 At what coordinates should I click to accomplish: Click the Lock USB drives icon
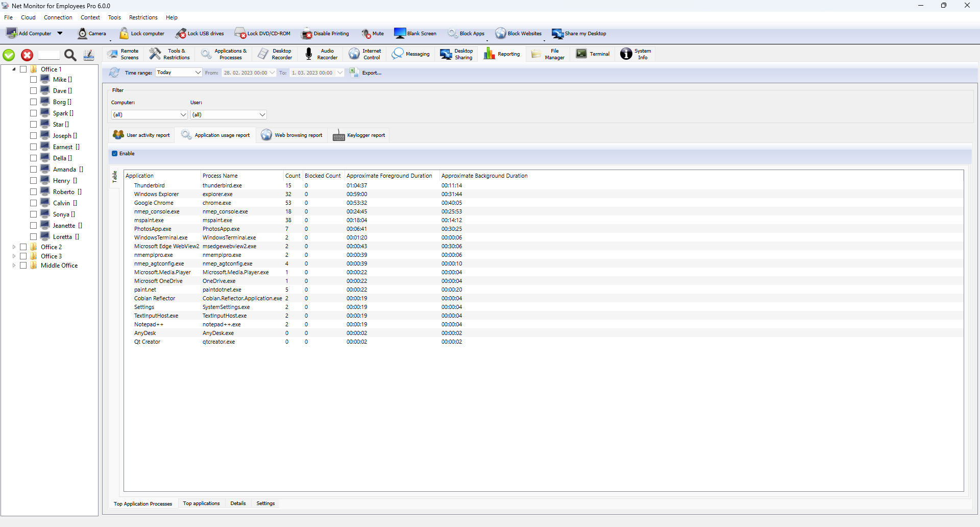[181, 34]
